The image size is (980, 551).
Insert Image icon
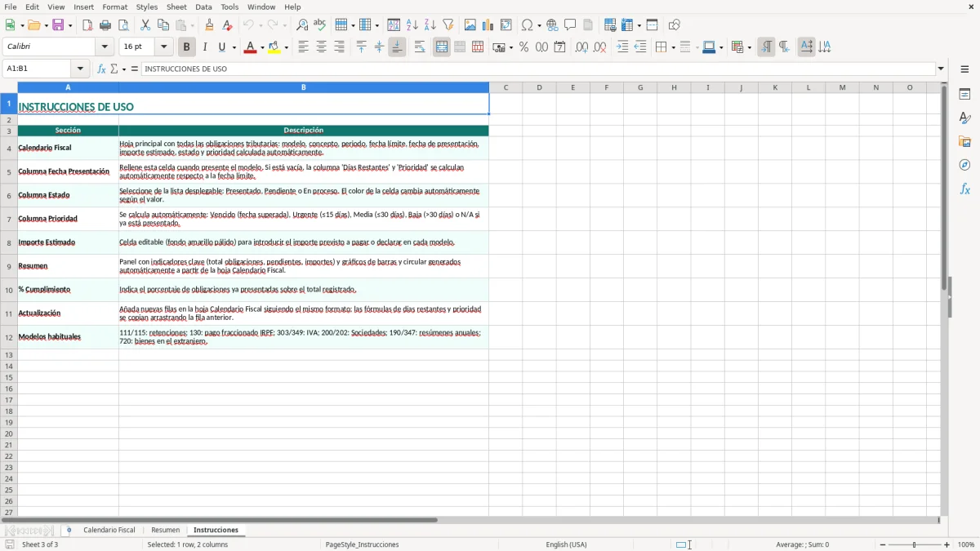click(470, 25)
